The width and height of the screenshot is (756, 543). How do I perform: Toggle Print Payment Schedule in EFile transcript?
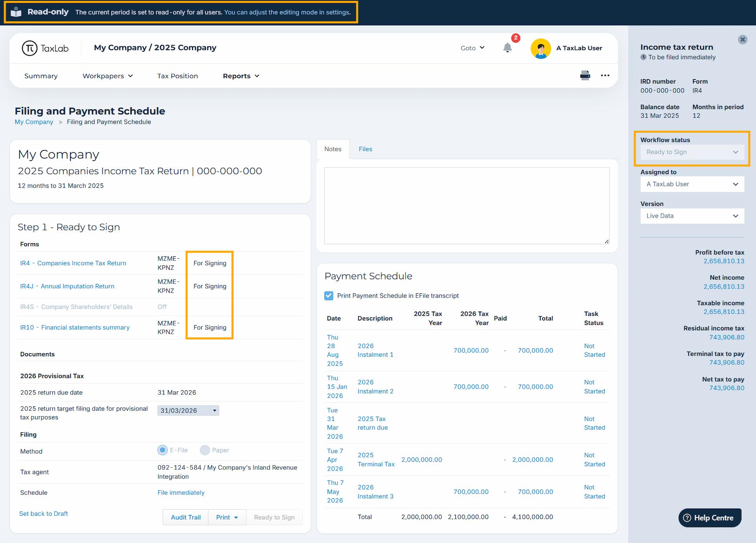coord(329,296)
